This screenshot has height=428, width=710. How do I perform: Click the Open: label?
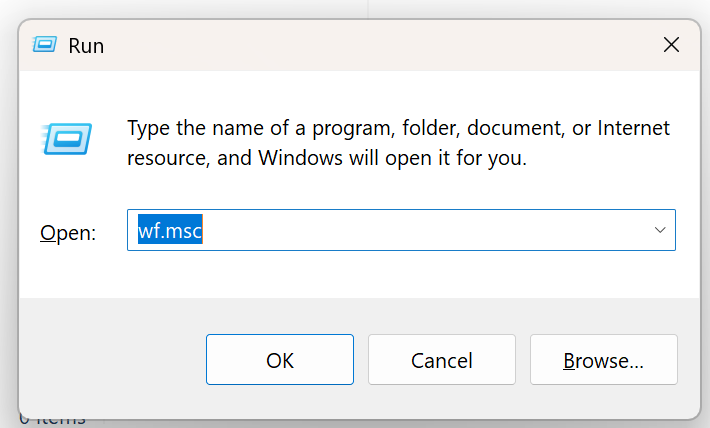tap(67, 232)
